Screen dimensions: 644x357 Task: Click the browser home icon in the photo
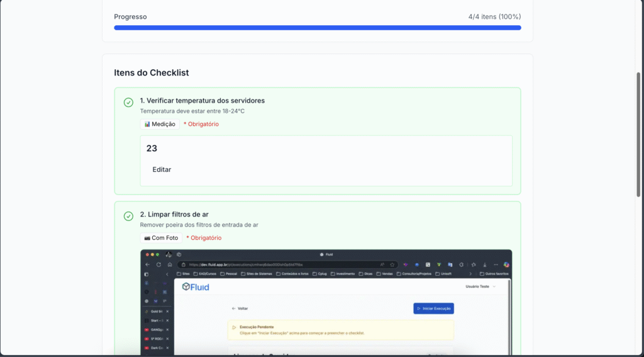tap(170, 264)
